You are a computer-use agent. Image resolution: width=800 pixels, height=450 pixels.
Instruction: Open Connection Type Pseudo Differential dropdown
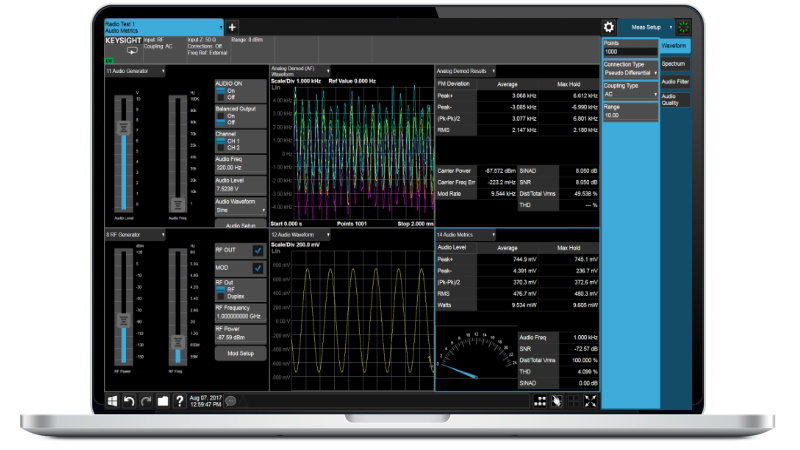[630, 73]
